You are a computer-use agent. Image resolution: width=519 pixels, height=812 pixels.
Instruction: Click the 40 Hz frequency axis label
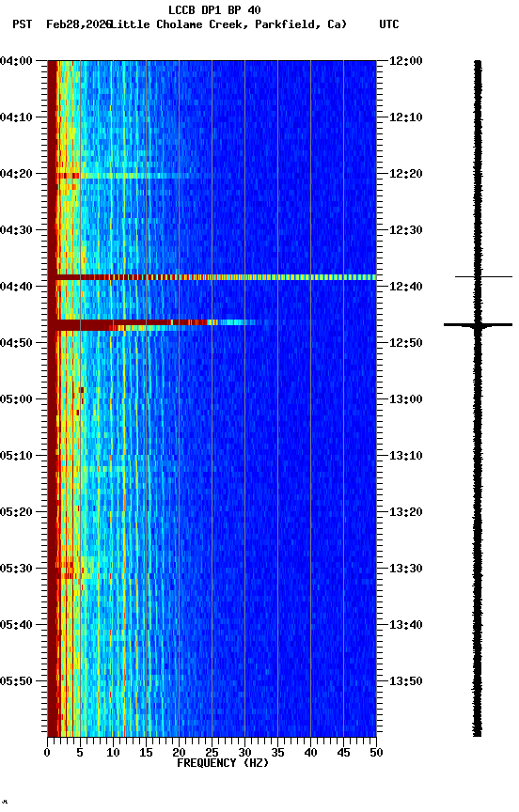311,753
